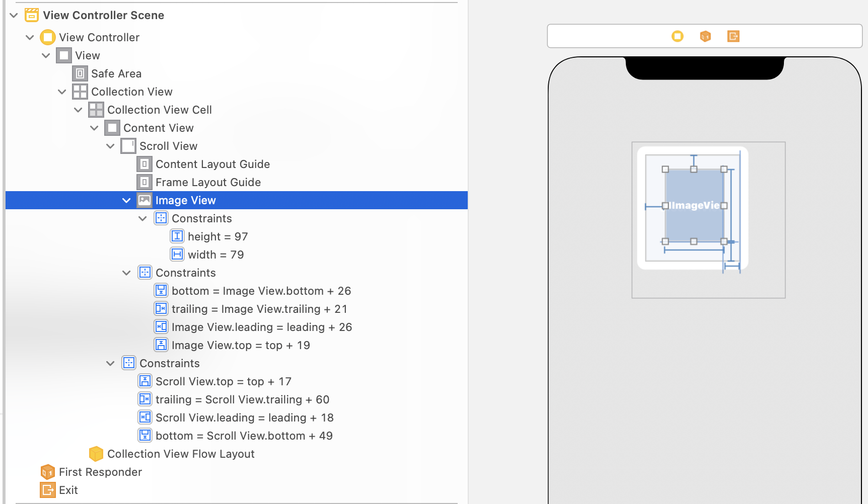Click the Collection View Flow Layout cube icon

coord(96,454)
